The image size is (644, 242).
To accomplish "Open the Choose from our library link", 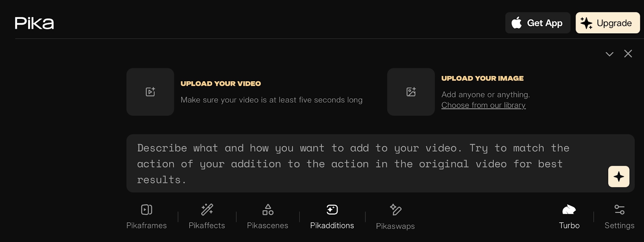I will pos(483,105).
